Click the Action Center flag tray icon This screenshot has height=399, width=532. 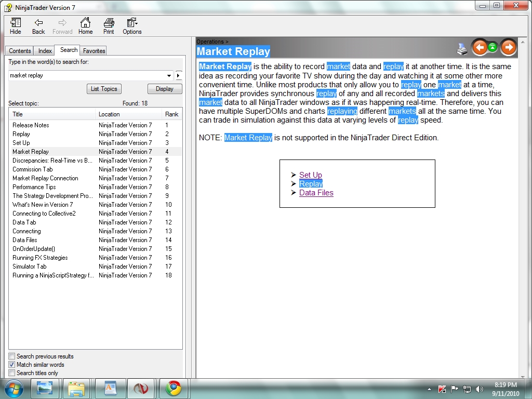454,389
